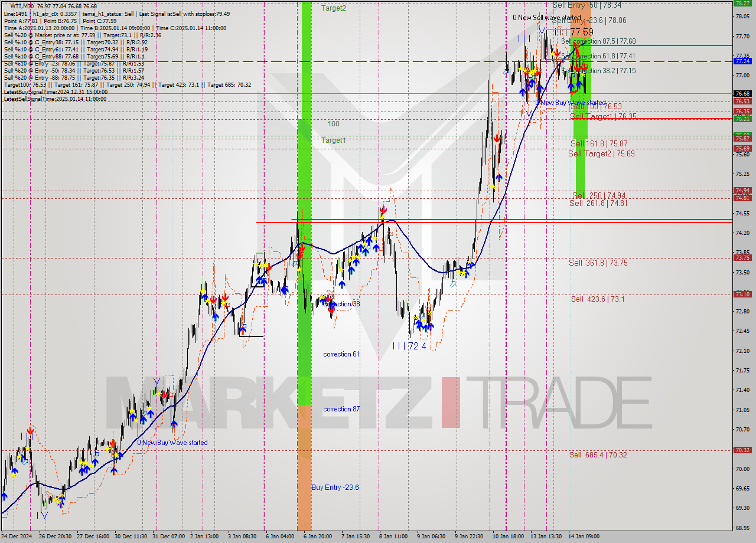Click the Sell 261.8 | 74.81 label

598,203
